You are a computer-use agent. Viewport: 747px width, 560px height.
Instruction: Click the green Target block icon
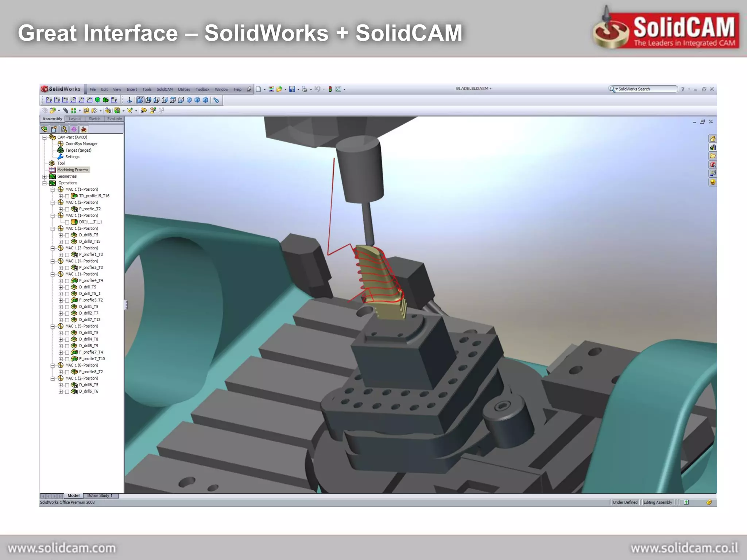click(x=61, y=150)
